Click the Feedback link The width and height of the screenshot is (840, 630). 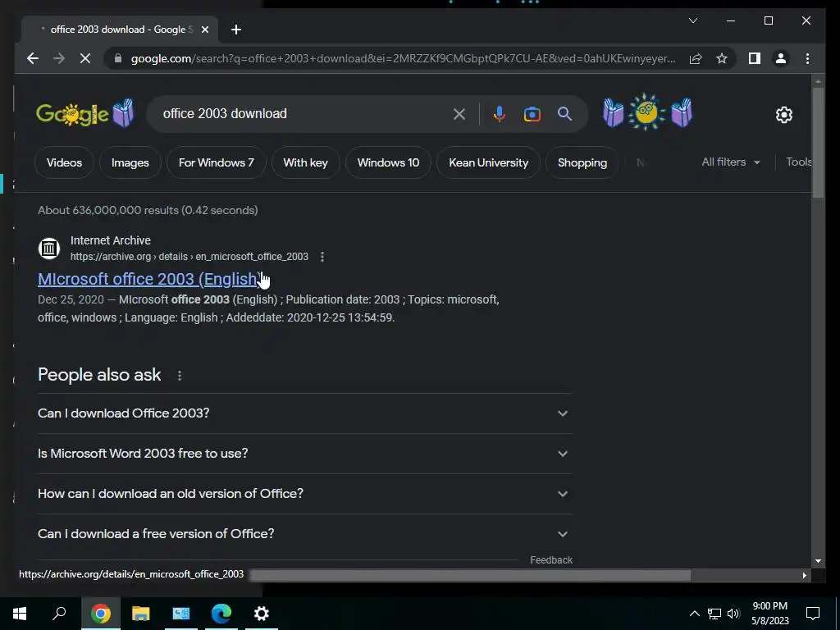pyautogui.click(x=551, y=559)
